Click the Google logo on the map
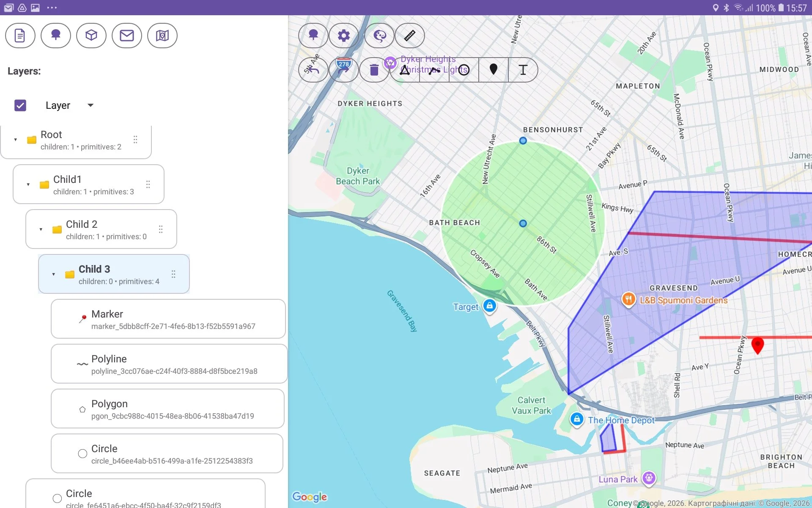812x508 pixels. [x=310, y=497]
